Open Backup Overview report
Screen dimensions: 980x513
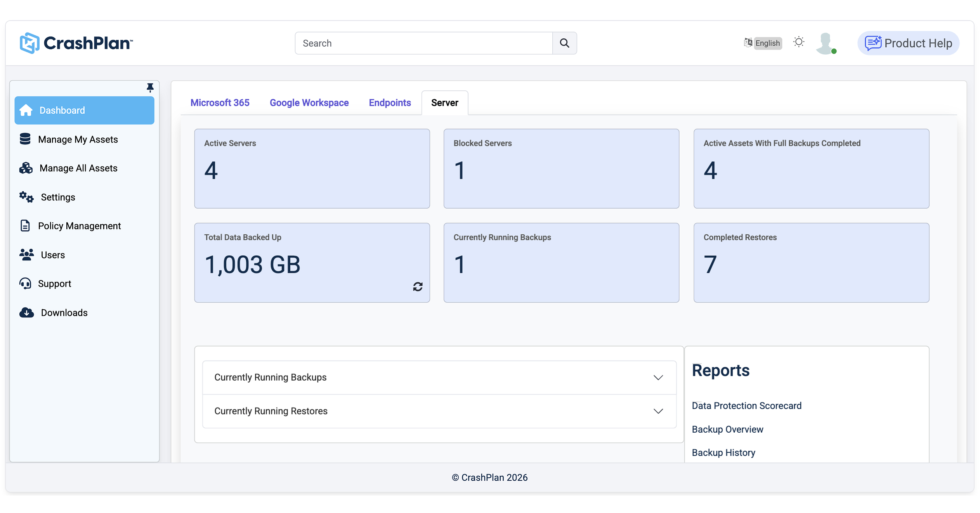(x=727, y=430)
